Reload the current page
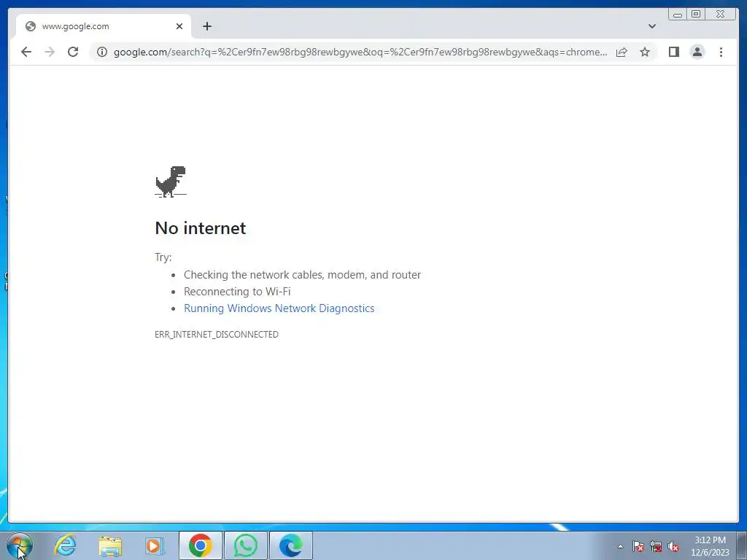747x560 pixels. pyautogui.click(x=73, y=52)
